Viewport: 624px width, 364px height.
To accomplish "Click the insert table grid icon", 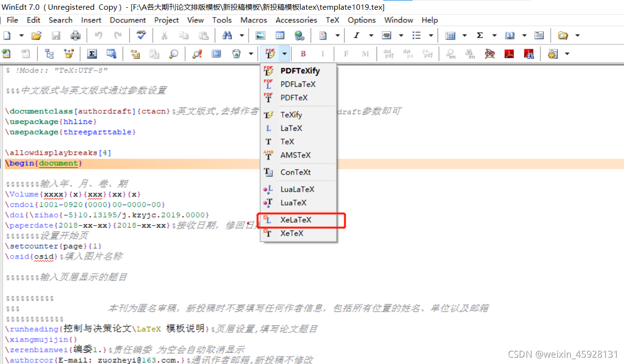I will (x=280, y=36).
